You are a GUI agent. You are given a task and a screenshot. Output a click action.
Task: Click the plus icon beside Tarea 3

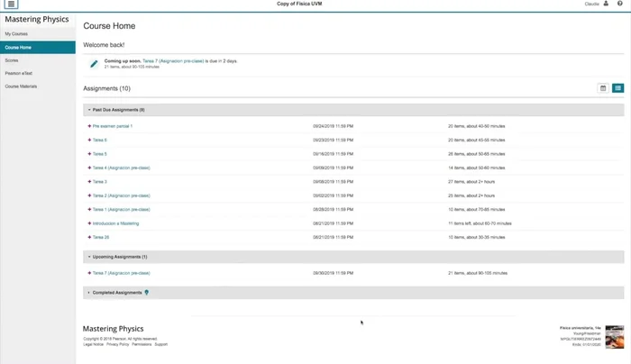tap(89, 181)
